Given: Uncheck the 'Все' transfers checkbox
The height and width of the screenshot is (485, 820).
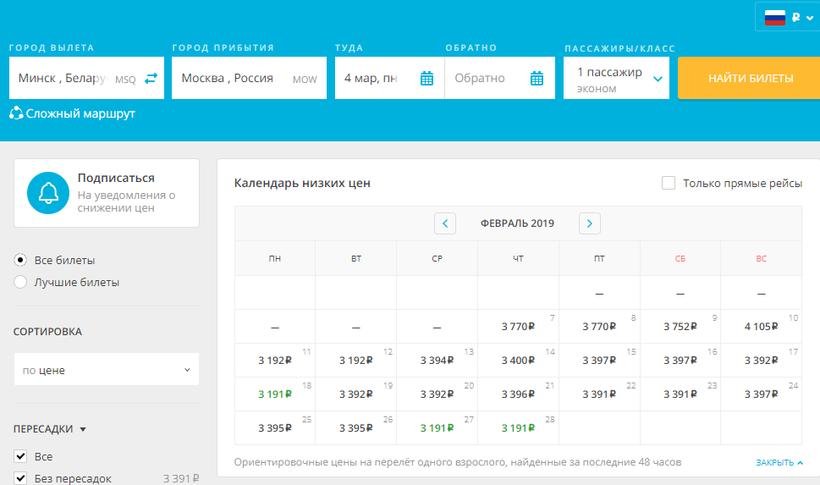Looking at the screenshot, I should pyautogui.click(x=21, y=456).
